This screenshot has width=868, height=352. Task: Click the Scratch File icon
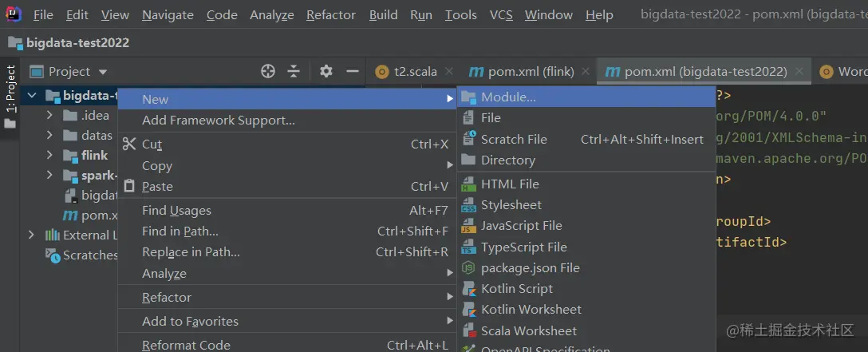(469, 139)
